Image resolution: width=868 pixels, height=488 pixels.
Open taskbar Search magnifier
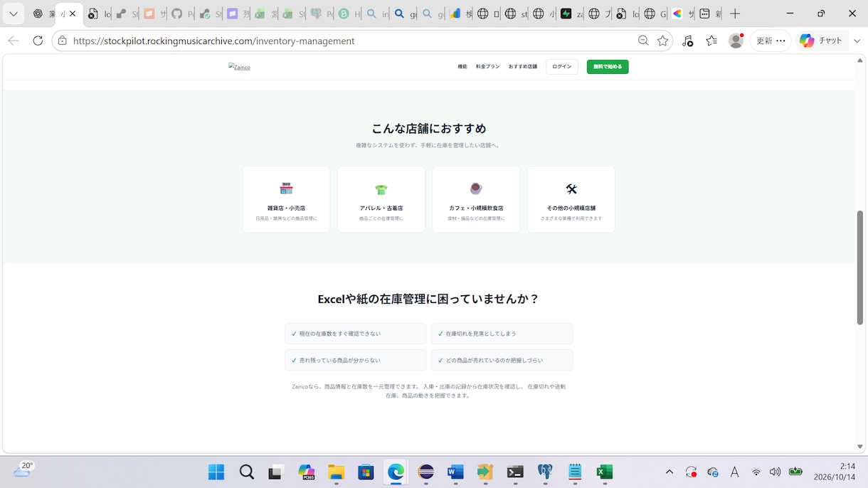[247, 472]
